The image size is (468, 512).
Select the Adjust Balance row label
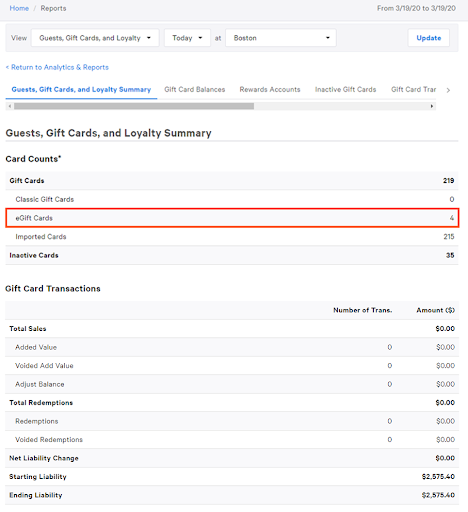(x=40, y=384)
